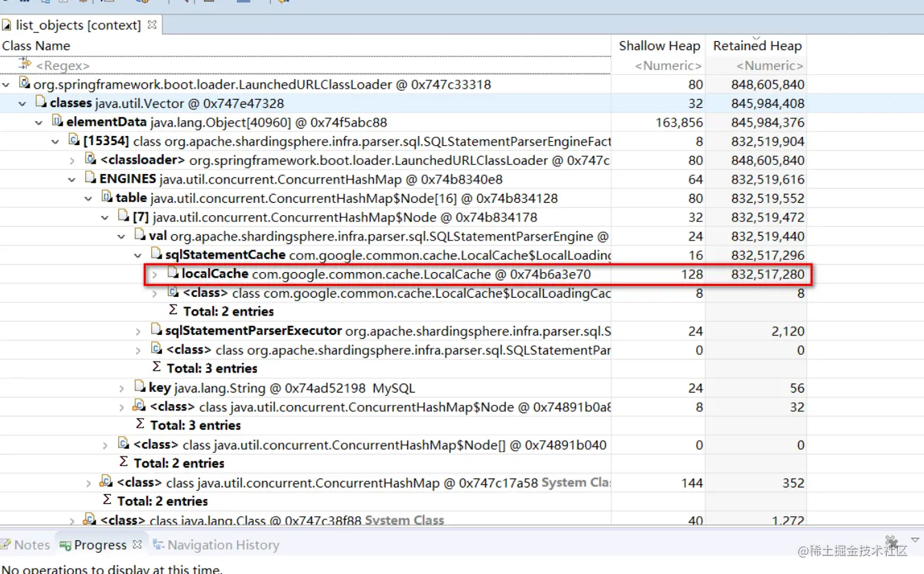Collapse the sqlStatementCache node
Image resolution: width=924 pixels, height=574 pixels.
click(138, 255)
